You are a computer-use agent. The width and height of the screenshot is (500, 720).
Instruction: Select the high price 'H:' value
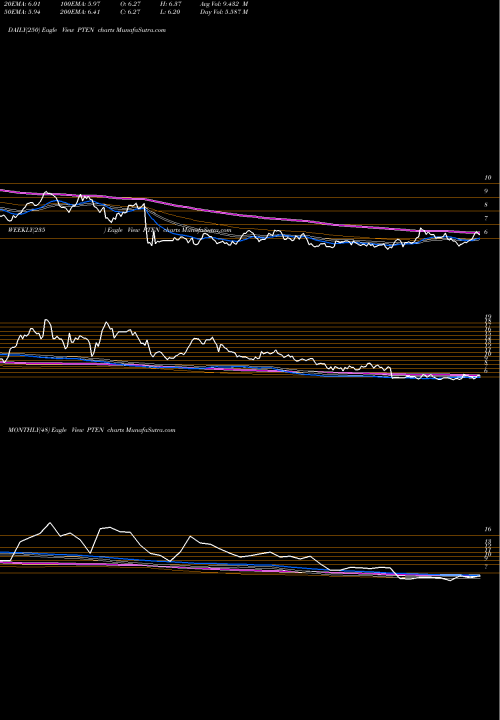coord(170,4)
